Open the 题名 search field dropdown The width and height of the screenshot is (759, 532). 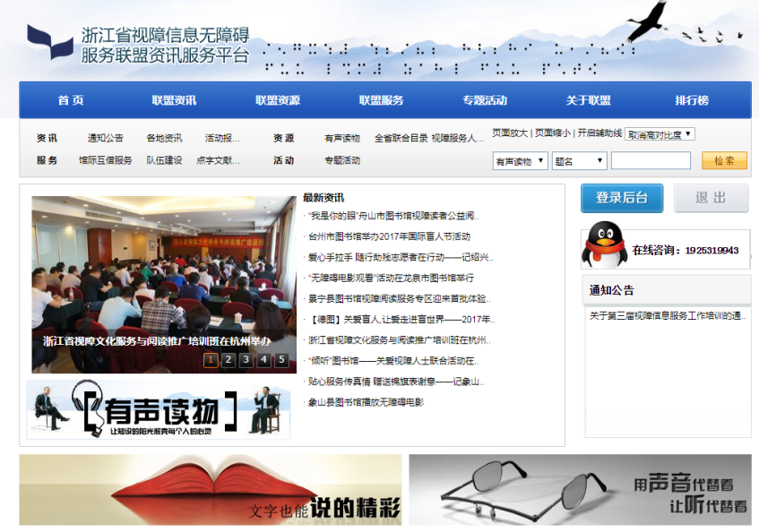(x=580, y=161)
